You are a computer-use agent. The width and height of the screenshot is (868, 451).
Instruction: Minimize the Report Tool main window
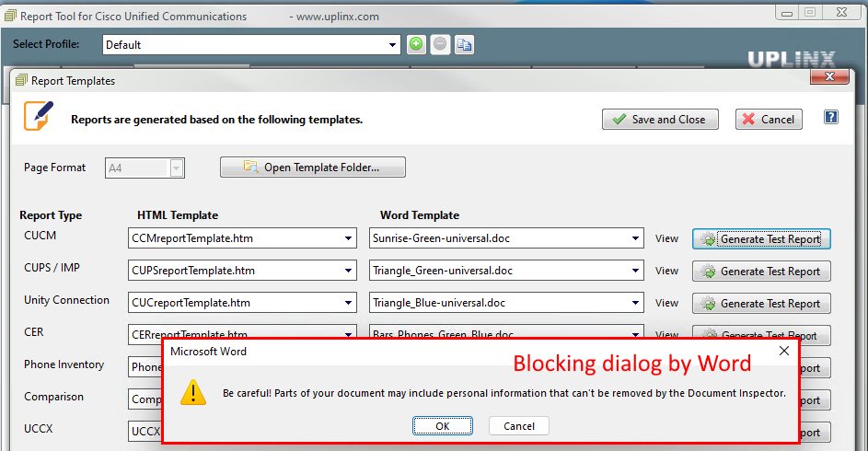[x=787, y=12]
